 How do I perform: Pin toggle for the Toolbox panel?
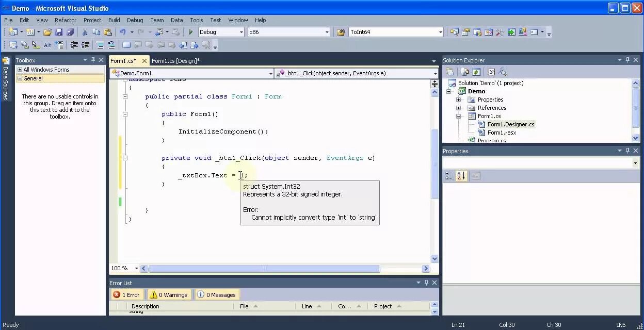pyautogui.click(x=93, y=60)
